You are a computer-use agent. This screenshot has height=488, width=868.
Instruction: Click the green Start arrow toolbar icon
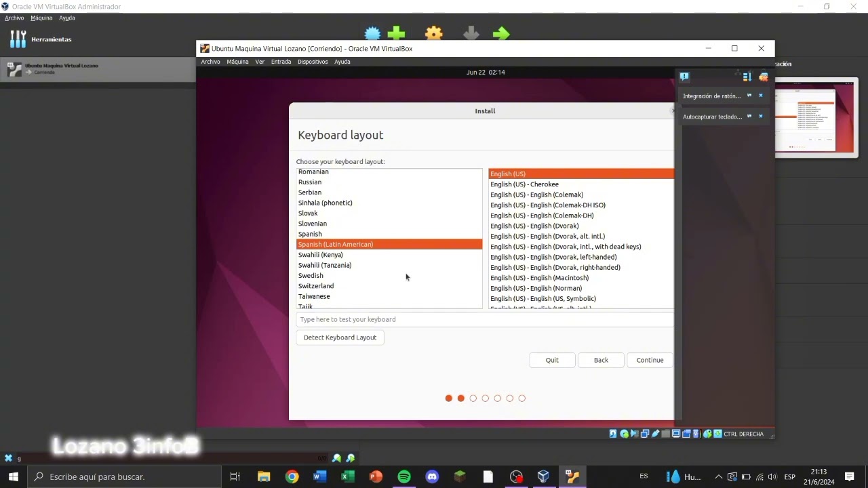(x=501, y=34)
